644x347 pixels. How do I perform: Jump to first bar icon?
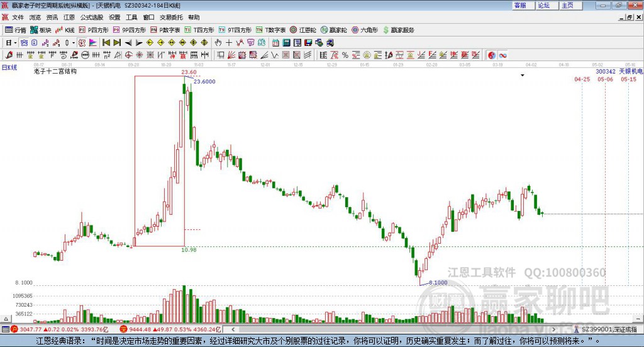pyautogui.click(x=106, y=43)
